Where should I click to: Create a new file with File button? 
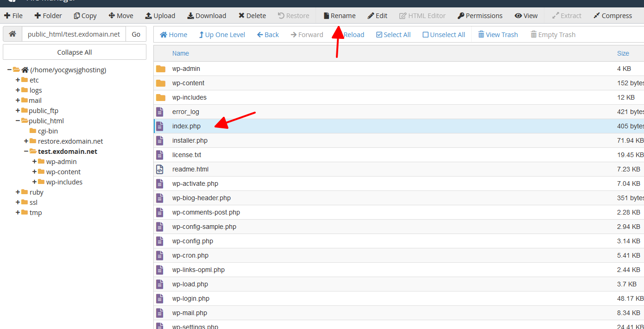coord(13,16)
